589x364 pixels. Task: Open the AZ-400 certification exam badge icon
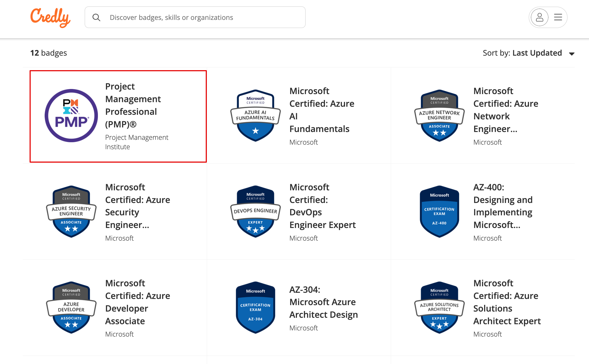[x=439, y=212]
